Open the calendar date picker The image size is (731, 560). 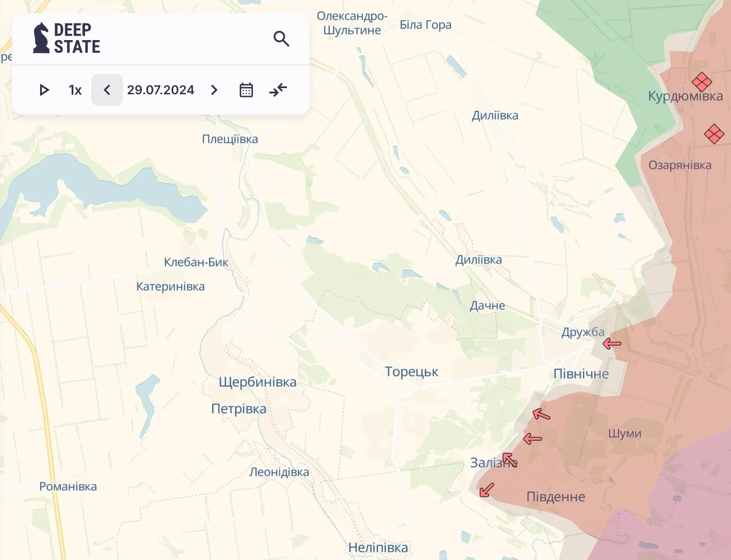[x=246, y=90]
